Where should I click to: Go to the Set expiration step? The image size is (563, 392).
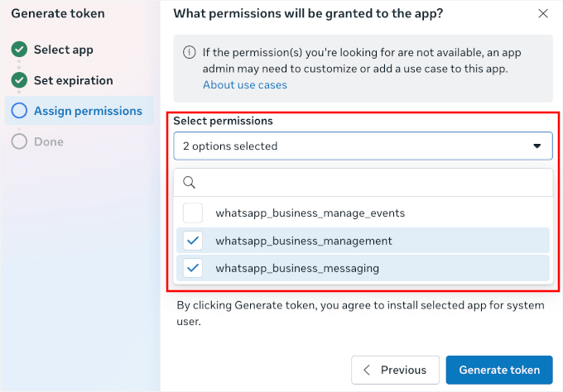point(73,80)
